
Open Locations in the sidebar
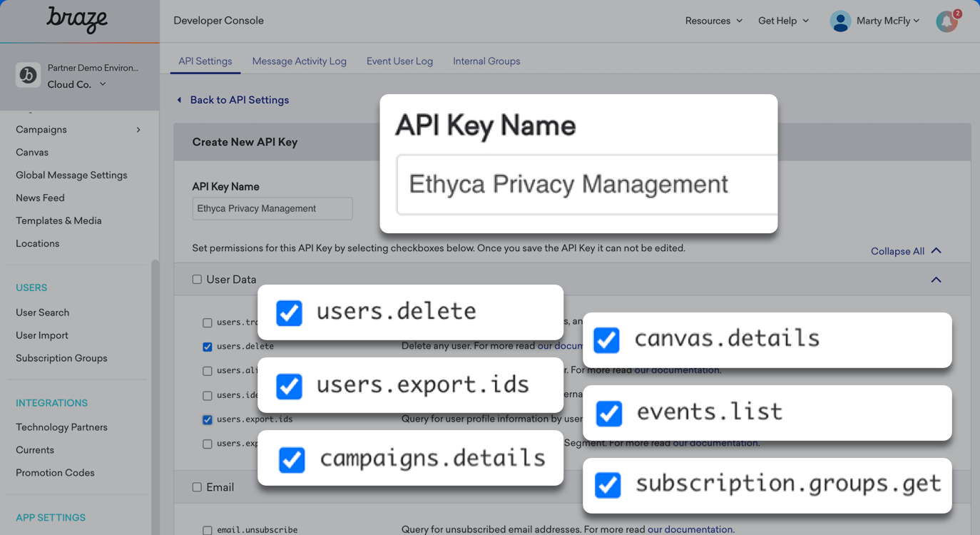[x=38, y=243]
